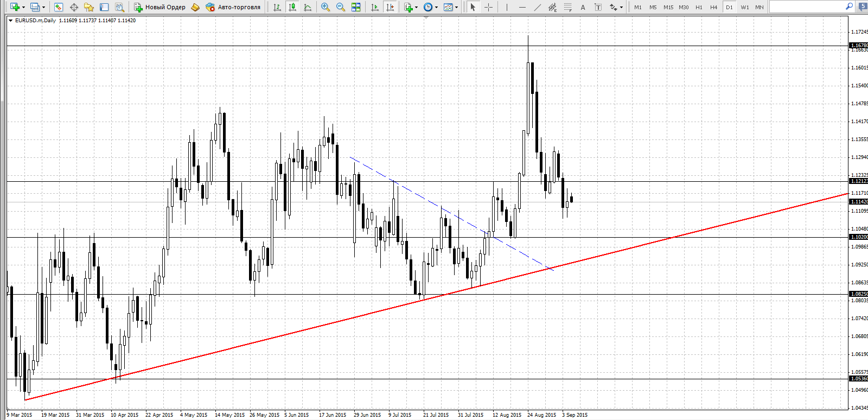Expand the arrows objects dropdown
The height and width of the screenshot is (420, 868).
(x=621, y=8)
